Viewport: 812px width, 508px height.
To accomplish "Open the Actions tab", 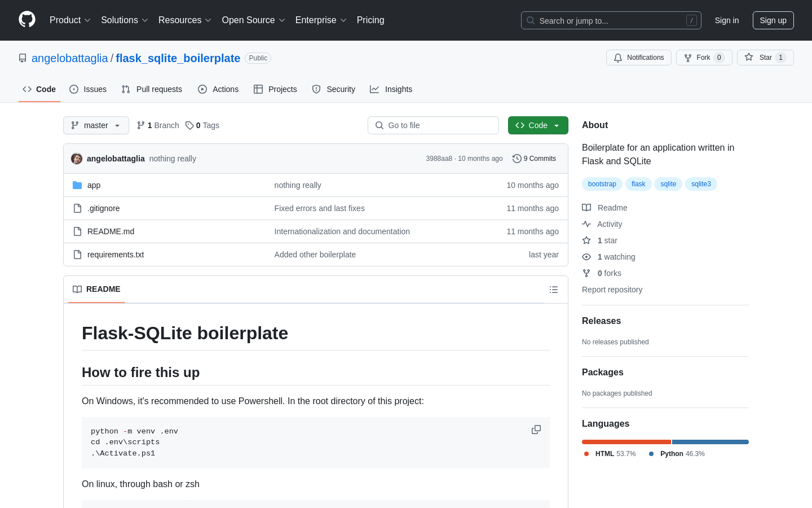I will point(218,89).
